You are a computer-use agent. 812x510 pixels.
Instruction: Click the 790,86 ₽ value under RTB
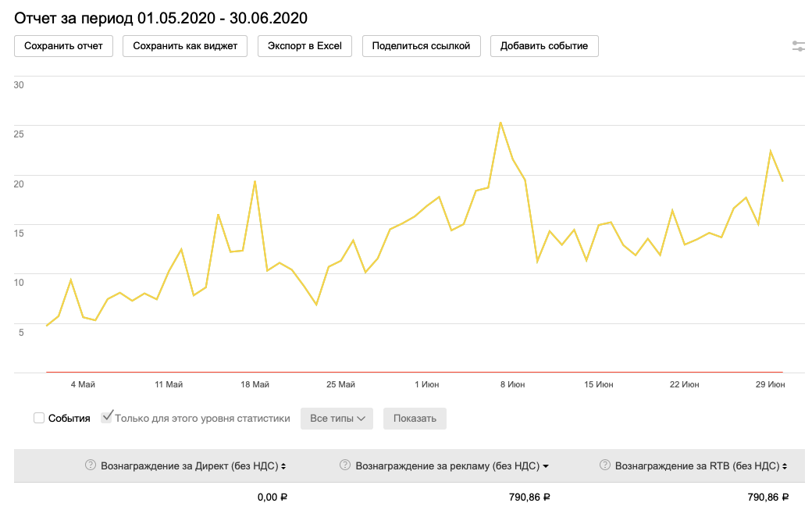pos(768,497)
